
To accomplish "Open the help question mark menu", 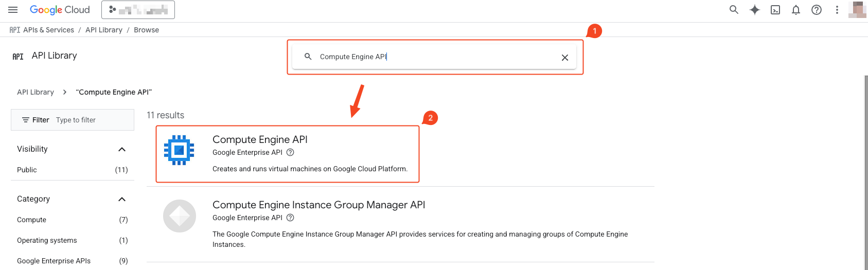I will (x=817, y=10).
